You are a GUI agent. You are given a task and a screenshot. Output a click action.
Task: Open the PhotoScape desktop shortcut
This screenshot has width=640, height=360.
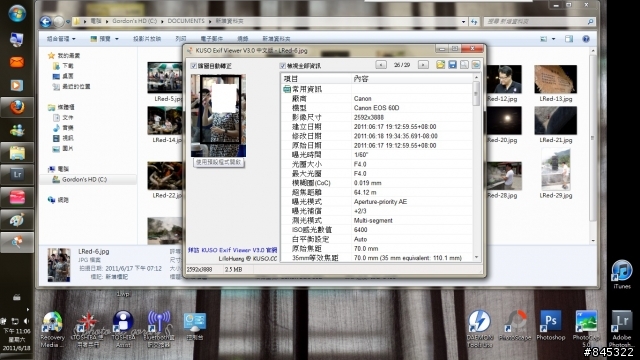[x=515, y=325]
